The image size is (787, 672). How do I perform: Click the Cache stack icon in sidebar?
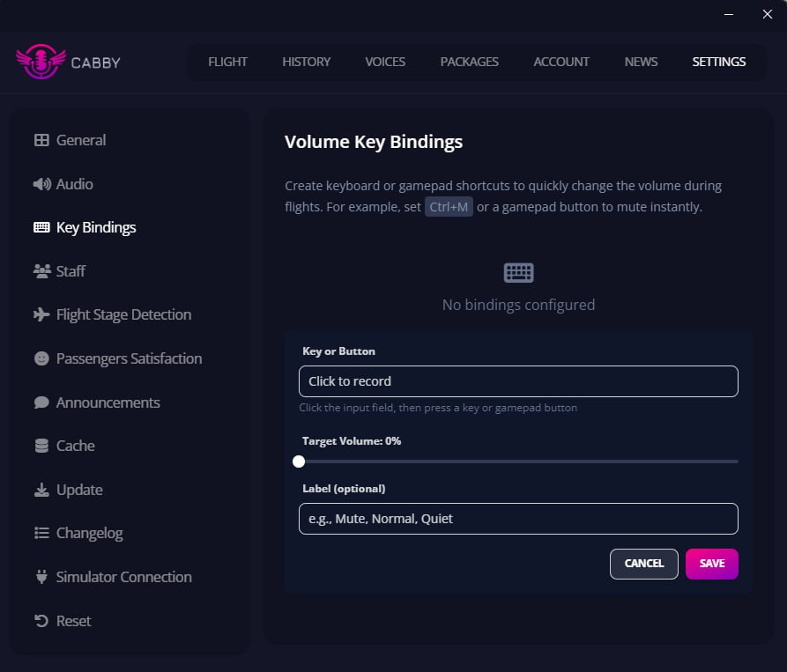41,446
